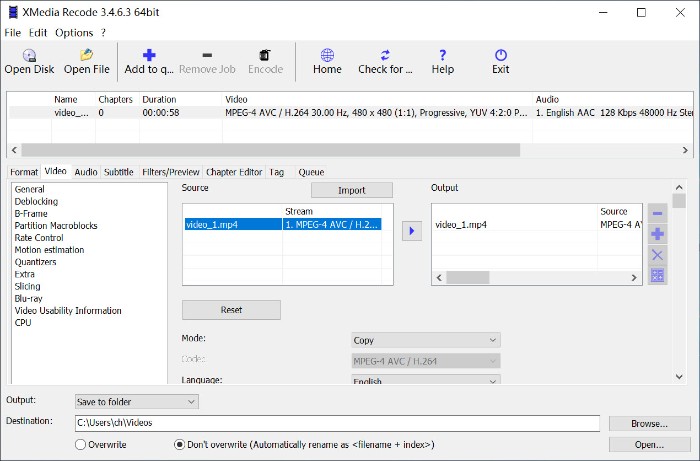Open the Edit menu

point(38,33)
